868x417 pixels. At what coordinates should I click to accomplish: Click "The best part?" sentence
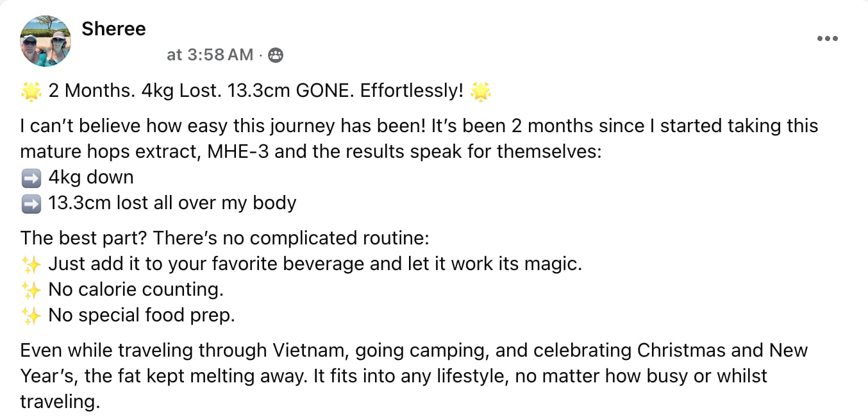coord(83,238)
